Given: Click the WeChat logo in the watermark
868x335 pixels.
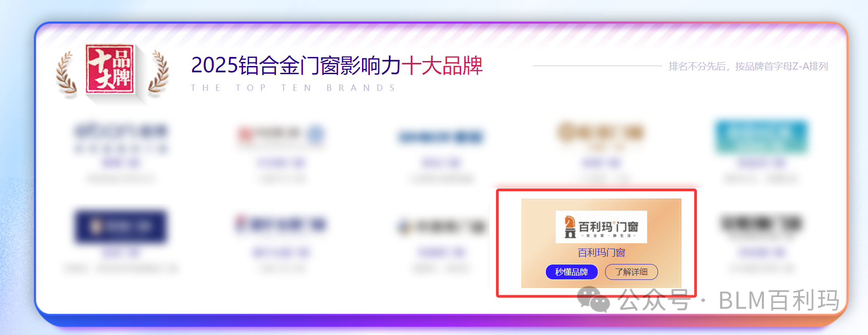Looking at the screenshot, I should (x=593, y=299).
